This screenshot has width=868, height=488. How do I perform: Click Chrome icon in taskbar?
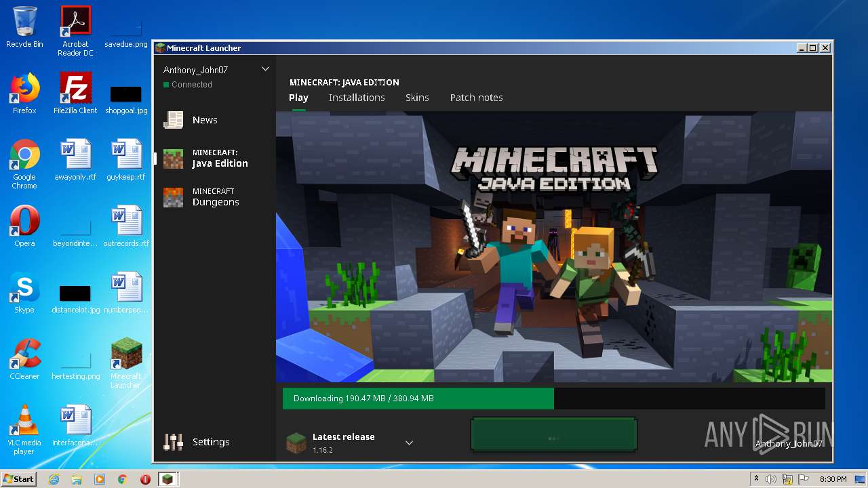(122, 479)
